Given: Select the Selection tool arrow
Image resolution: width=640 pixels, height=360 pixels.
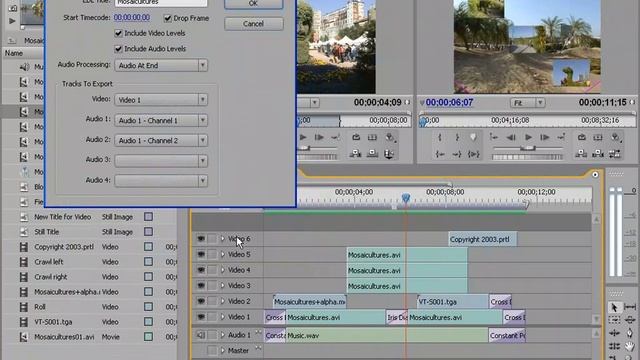Looking at the screenshot, I should tap(614, 307).
